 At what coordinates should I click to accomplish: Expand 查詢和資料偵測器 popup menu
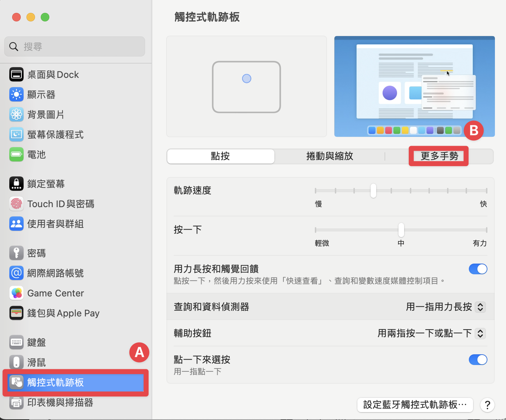446,307
